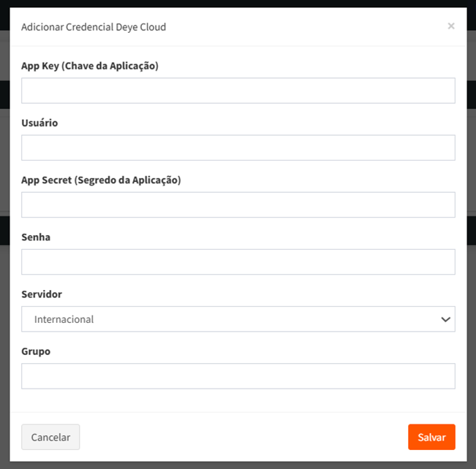
Task: Click the chevron arrow on Servidor select
Action: coord(445,319)
